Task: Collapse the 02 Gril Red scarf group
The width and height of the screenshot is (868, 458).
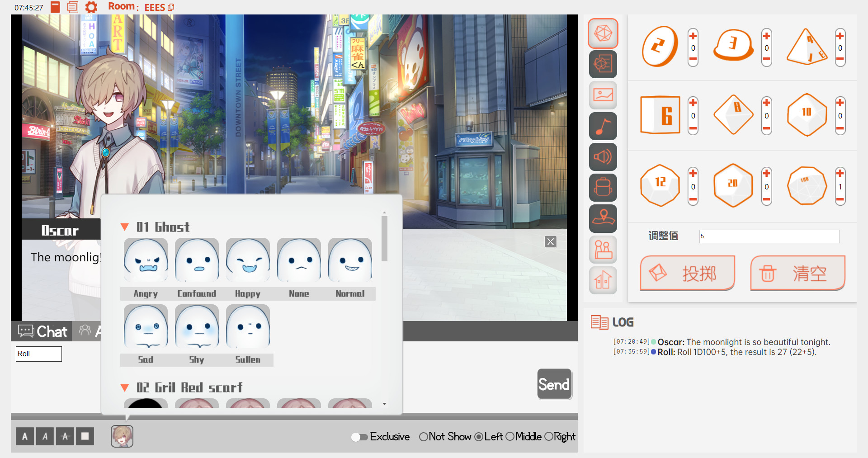Action: pos(125,387)
